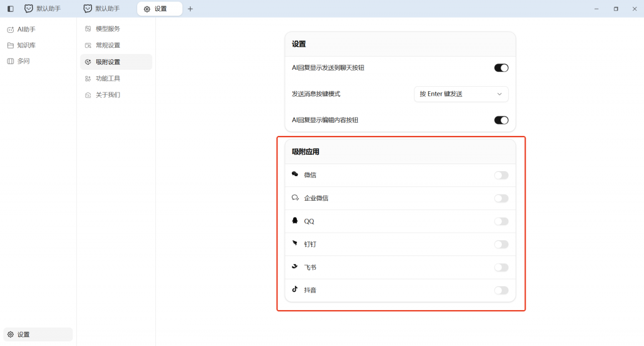
Task: Toggle off AI回复显示编辑内容按钮 switch
Action: pos(501,120)
